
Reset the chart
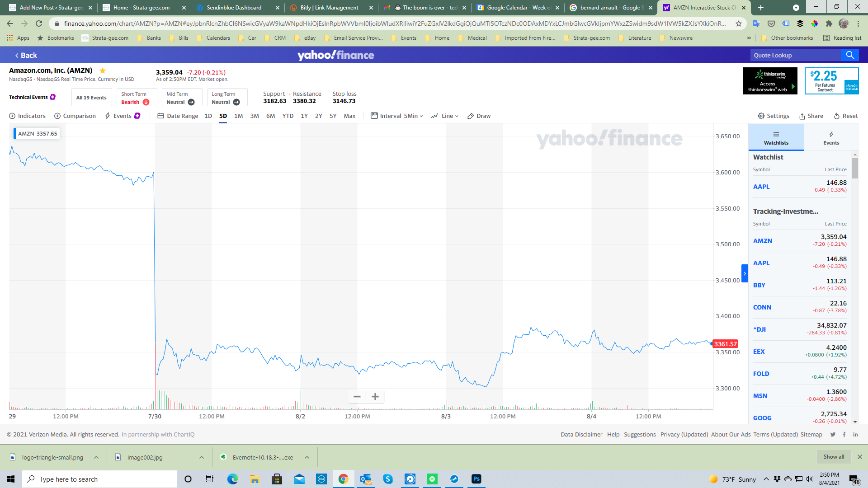click(846, 116)
